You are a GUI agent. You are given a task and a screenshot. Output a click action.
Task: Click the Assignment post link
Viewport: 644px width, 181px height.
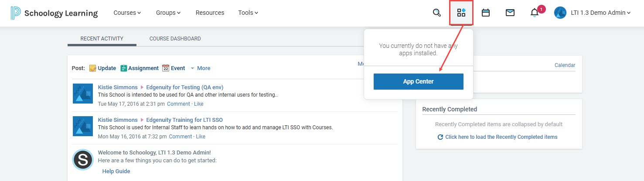pyautogui.click(x=143, y=68)
